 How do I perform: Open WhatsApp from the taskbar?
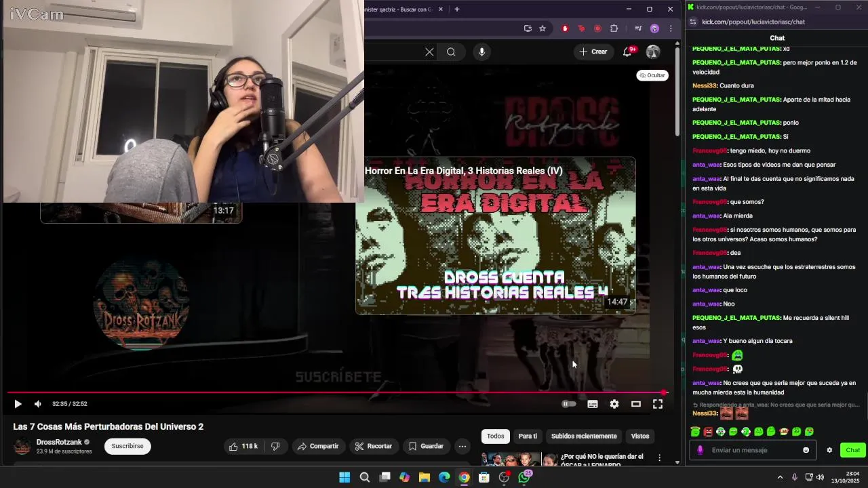524,477
